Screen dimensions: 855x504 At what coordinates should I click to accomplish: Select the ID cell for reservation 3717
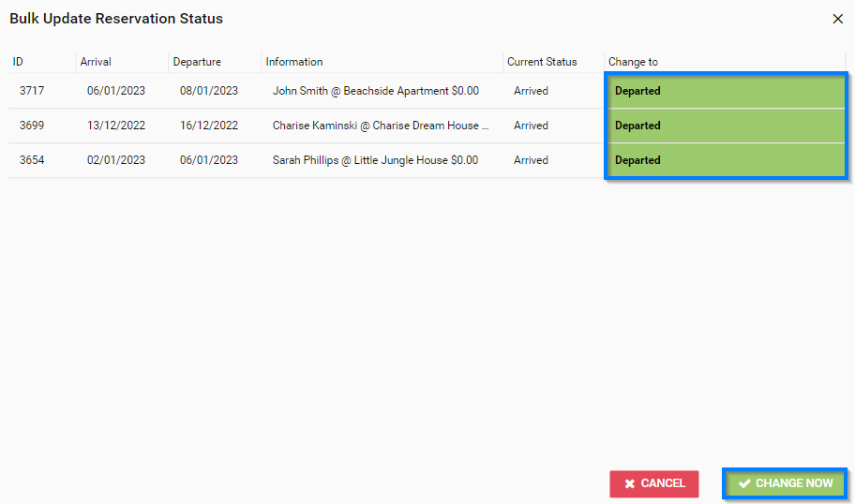click(32, 91)
